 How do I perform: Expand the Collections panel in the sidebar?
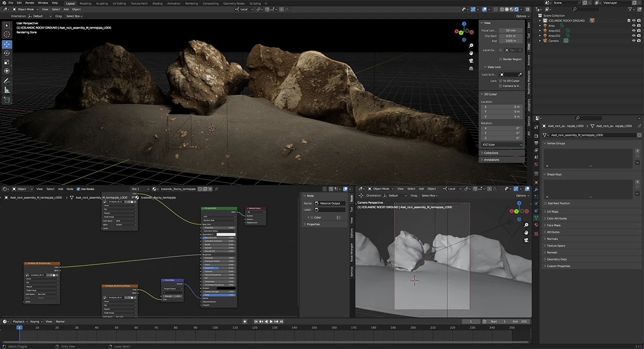[x=491, y=153]
